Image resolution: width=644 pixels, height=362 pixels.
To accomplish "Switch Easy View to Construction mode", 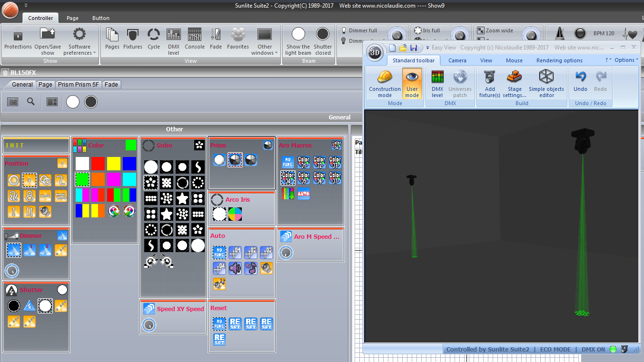I will [x=385, y=83].
